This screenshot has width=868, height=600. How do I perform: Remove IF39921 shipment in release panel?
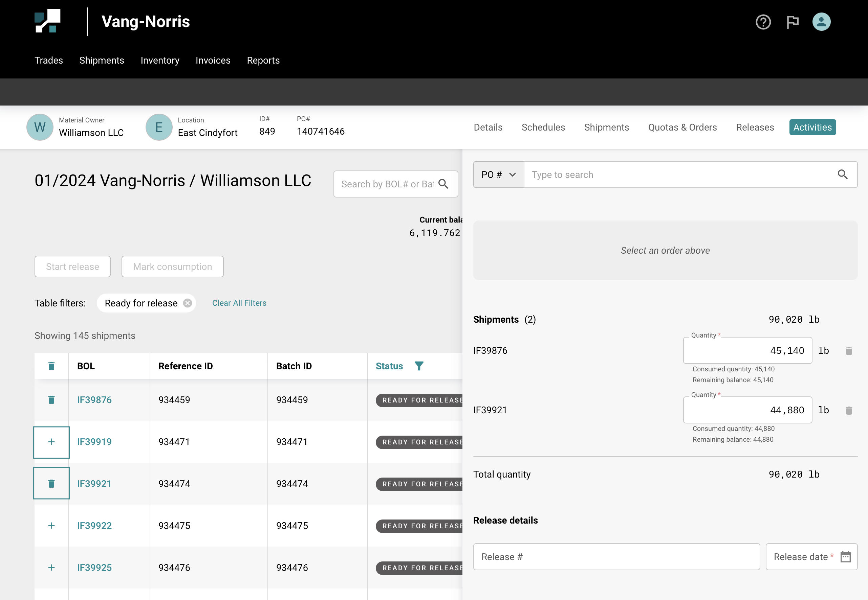click(x=848, y=410)
